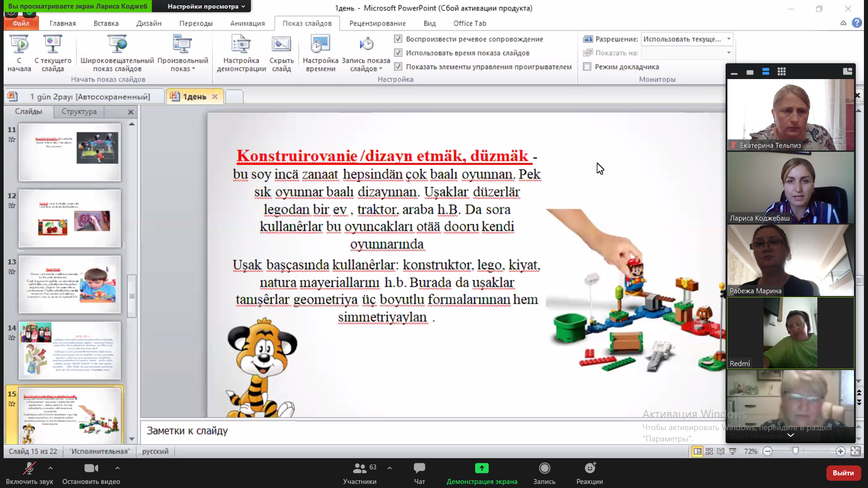This screenshot has height=488, width=868.
Task: Open Zoom Chat panel
Action: click(x=419, y=469)
